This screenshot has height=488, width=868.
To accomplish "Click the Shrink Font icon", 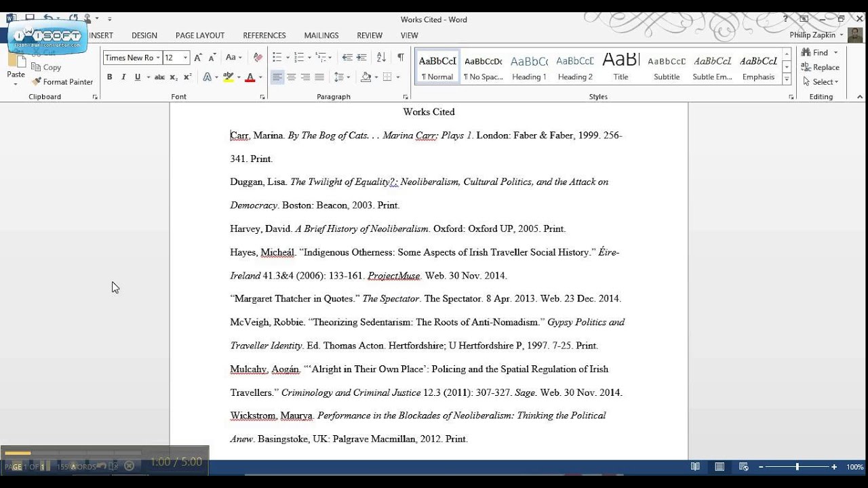I will click(x=213, y=58).
